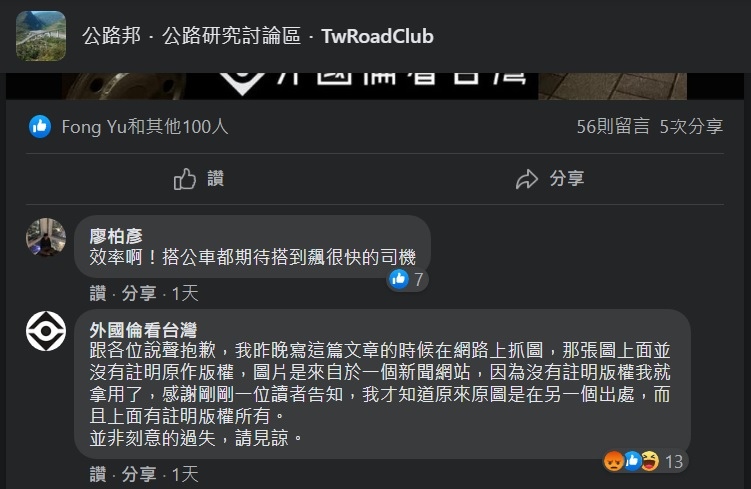751x489 pixels.
Task: Like the 外國倫看台灣 apology comment with 讚
Action: [x=98, y=474]
